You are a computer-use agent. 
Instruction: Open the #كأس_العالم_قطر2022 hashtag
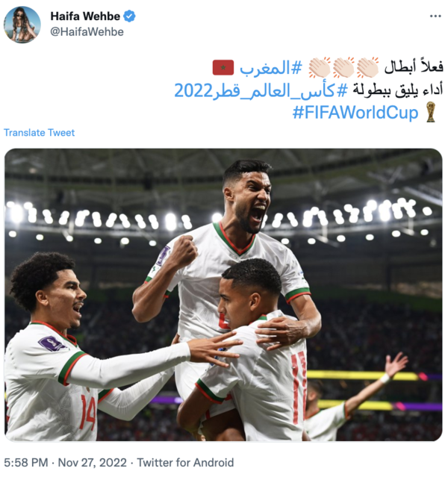(261, 90)
